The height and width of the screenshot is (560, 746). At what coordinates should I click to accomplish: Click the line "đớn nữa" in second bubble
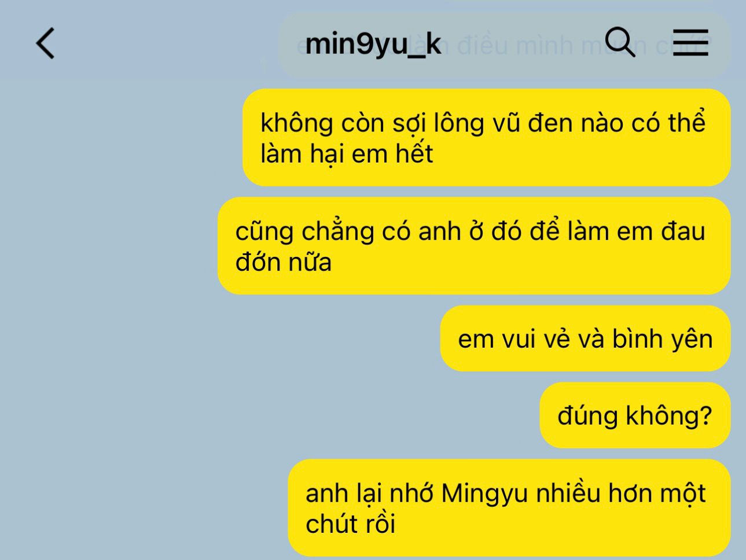click(284, 262)
